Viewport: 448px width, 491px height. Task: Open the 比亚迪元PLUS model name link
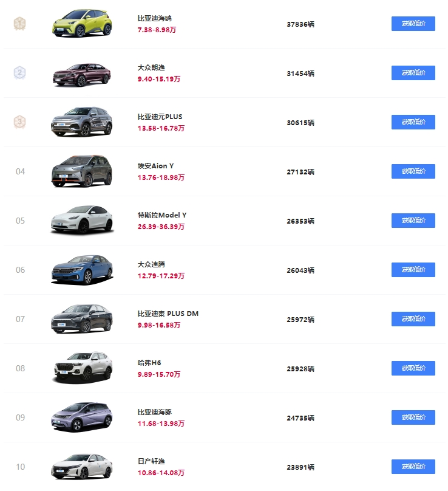pyautogui.click(x=160, y=117)
